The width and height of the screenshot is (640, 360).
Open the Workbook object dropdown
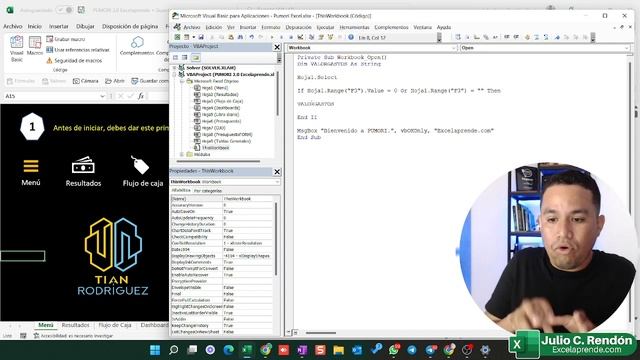454,48
